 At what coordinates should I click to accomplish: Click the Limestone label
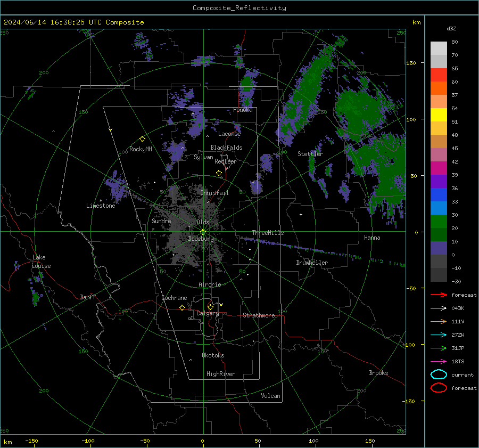click(x=101, y=206)
